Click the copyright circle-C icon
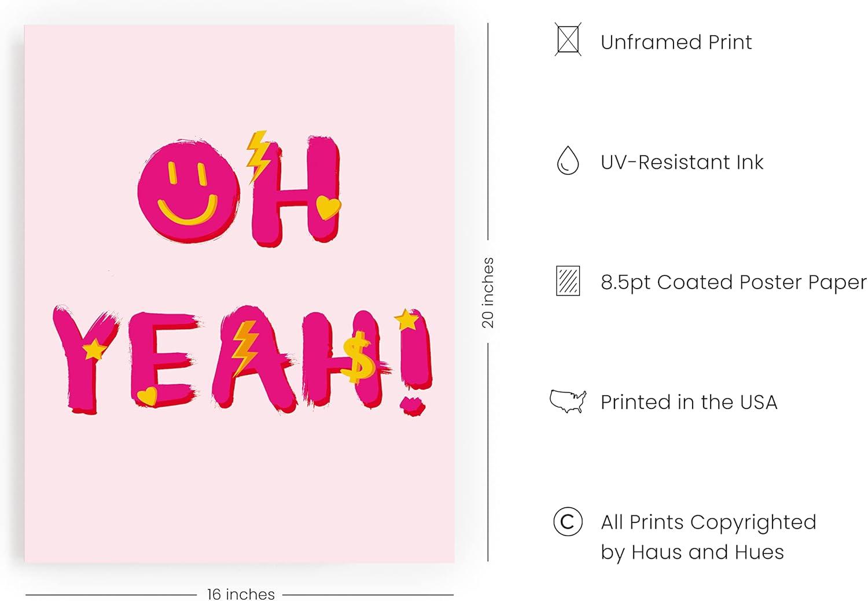Screen dimensions: 868x601 568,522
